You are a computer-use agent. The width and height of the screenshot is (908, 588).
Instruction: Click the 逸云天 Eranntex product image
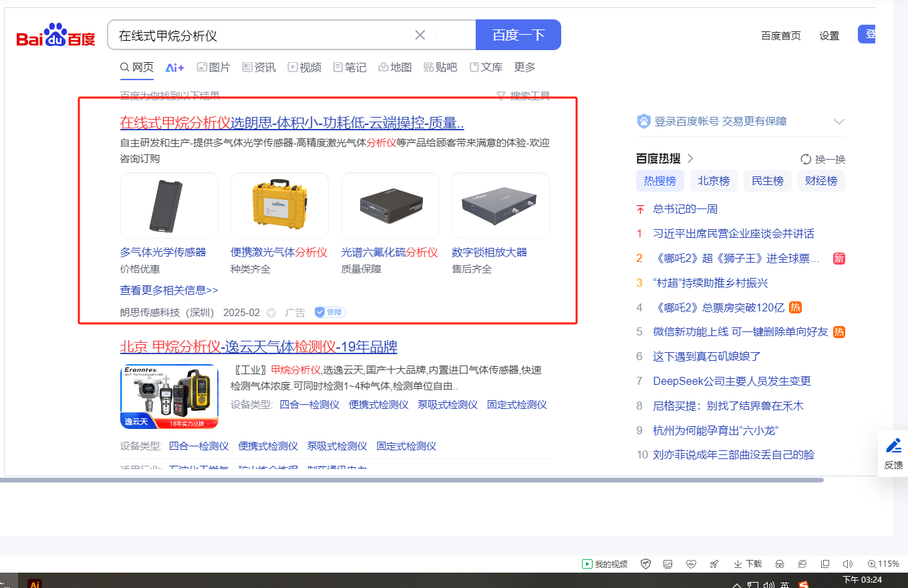coord(170,397)
